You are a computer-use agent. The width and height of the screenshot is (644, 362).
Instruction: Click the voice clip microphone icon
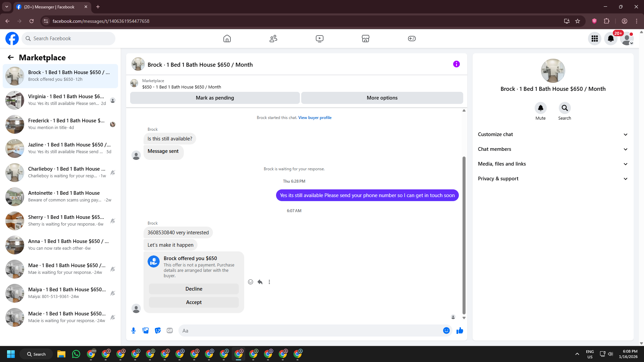tap(133, 330)
